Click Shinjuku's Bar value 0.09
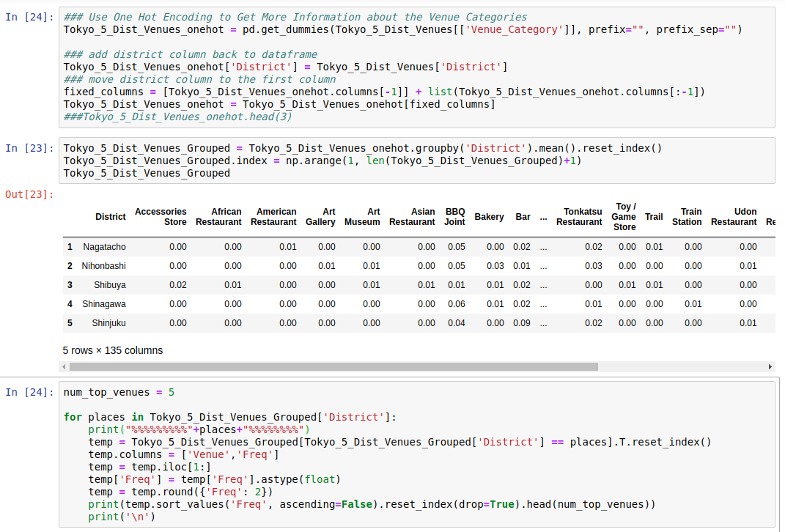 (522, 323)
